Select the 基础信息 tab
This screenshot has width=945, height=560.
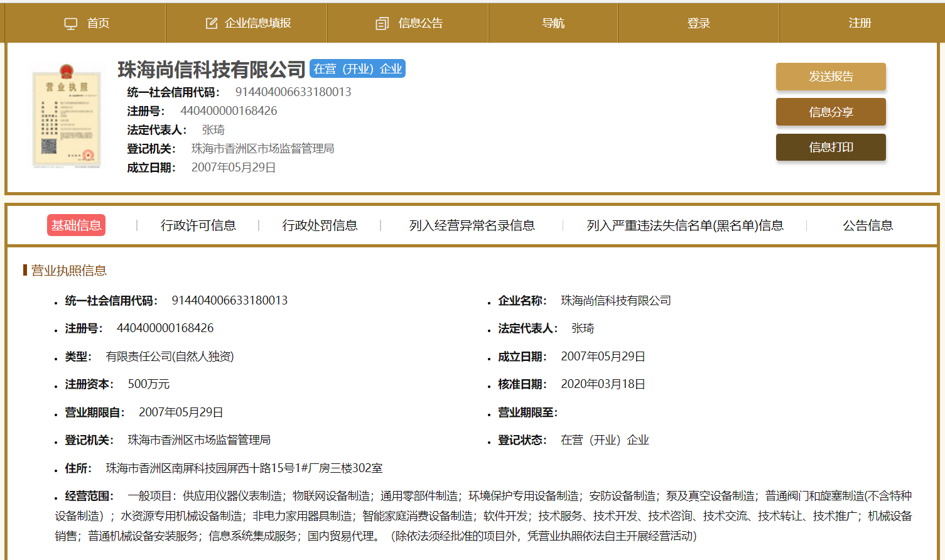pyautogui.click(x=76, y=225)
